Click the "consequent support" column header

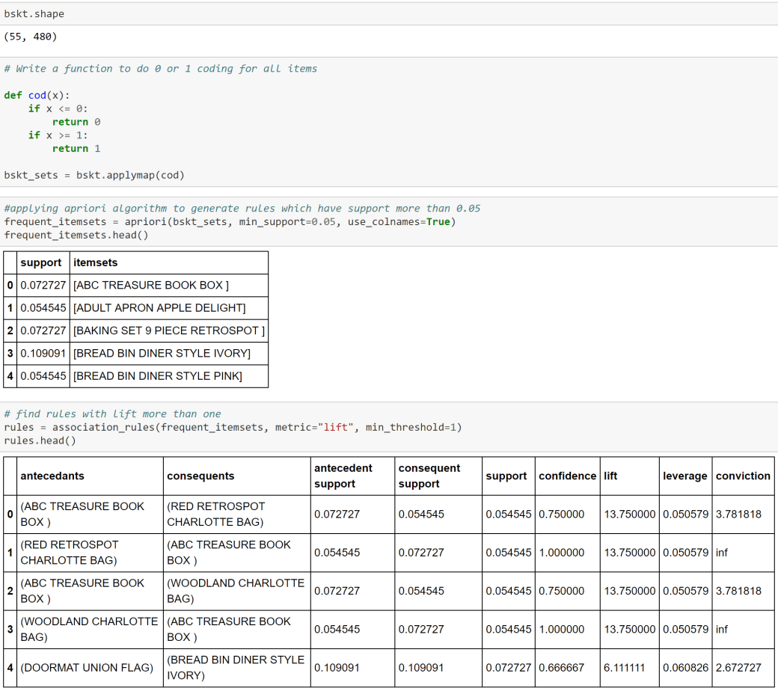pos(438,476)
